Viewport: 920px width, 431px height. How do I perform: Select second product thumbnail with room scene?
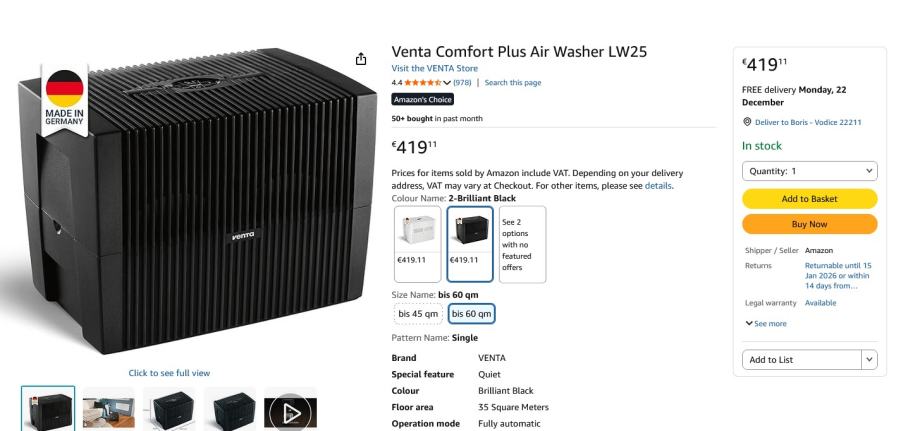109,410
